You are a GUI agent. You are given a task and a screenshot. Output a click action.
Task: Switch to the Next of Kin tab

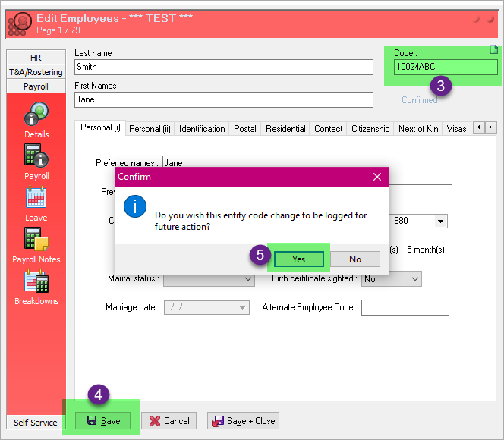(x=418, y=129)
